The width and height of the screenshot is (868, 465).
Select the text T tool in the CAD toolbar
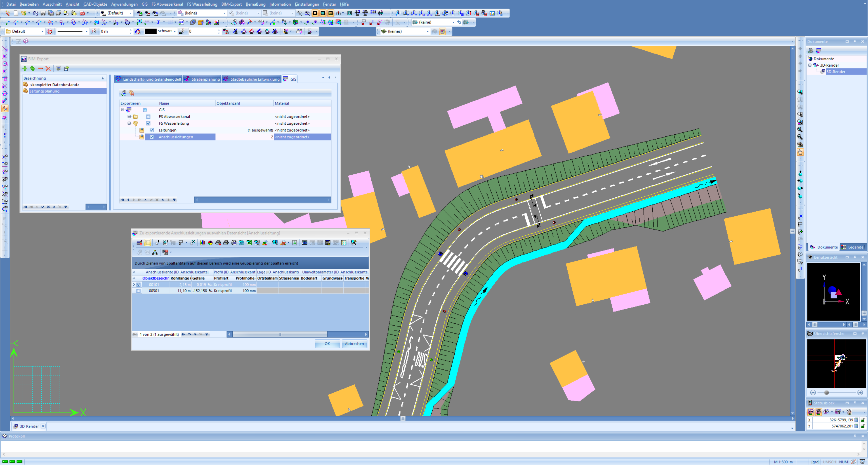[158, 22]
